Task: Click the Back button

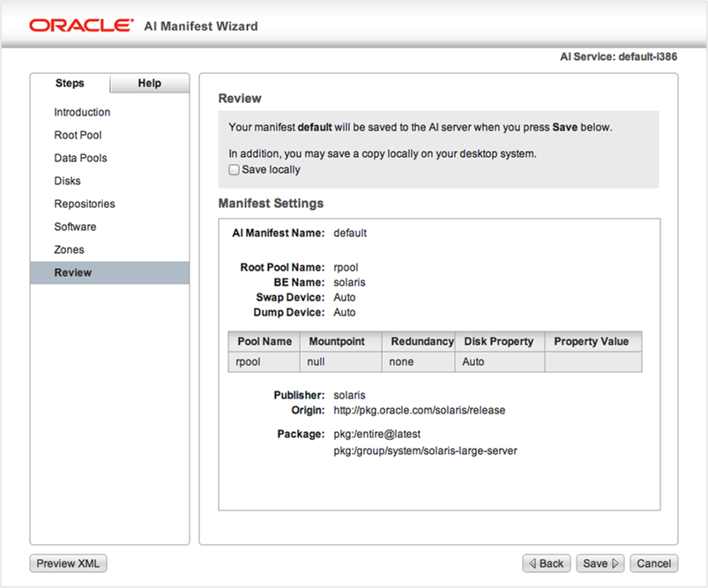Action: point(547,563)
